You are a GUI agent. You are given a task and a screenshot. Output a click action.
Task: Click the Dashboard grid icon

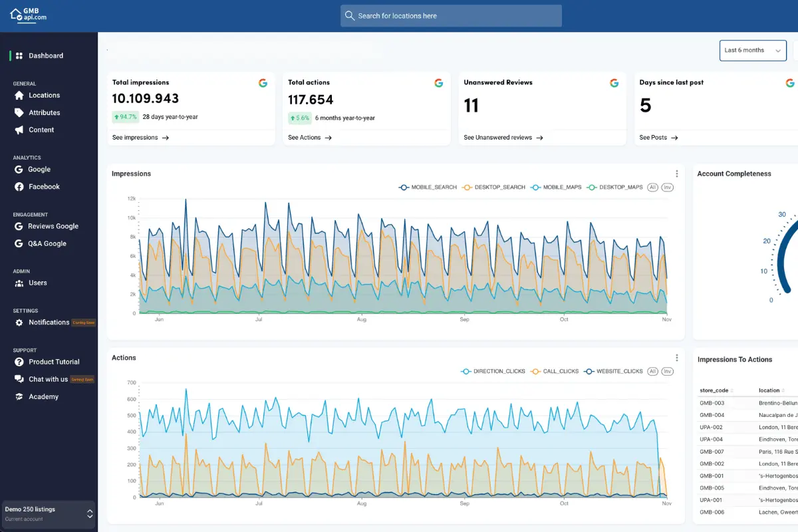tap(19, 56)
